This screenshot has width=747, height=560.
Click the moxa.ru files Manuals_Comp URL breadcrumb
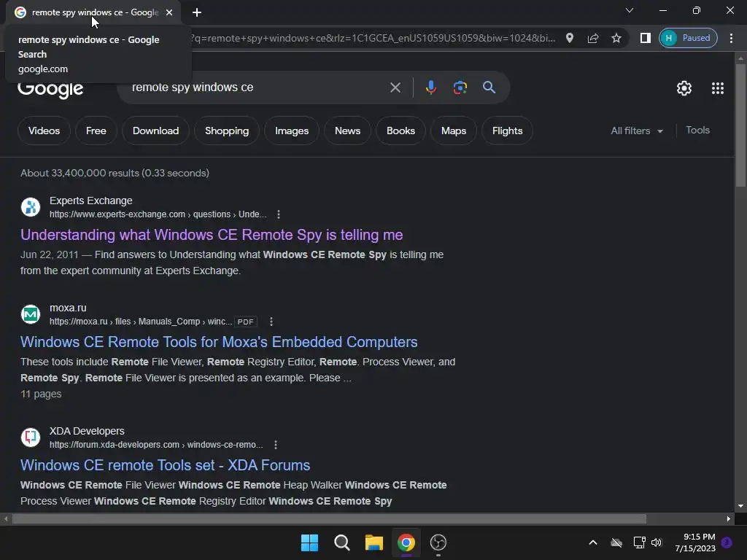tap(141, 322)
